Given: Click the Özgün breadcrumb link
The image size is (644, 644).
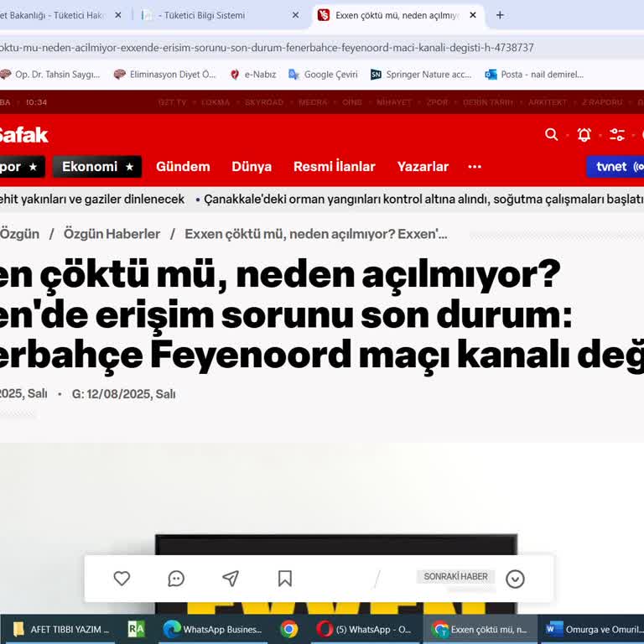Looking at the screenshot, I should [19, 234].
